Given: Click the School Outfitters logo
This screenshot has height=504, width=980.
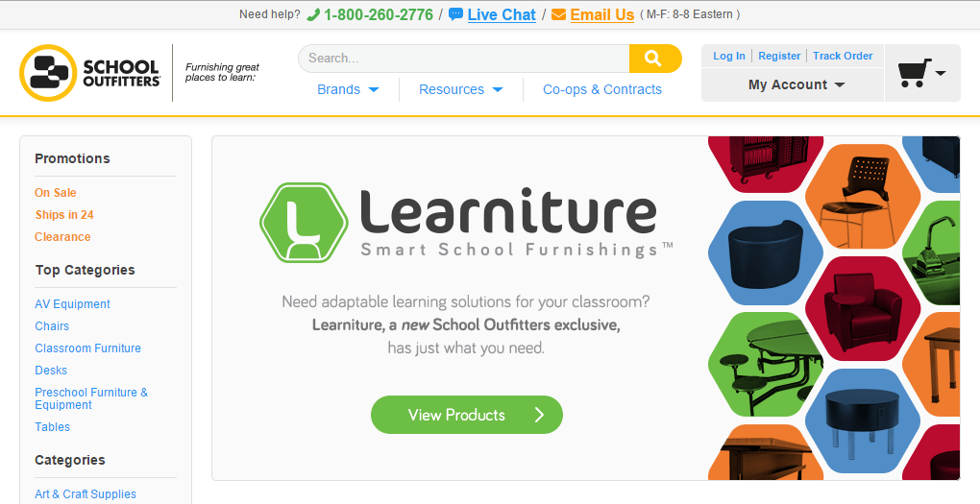Looking at the screenshot, I should click(90, 73).
